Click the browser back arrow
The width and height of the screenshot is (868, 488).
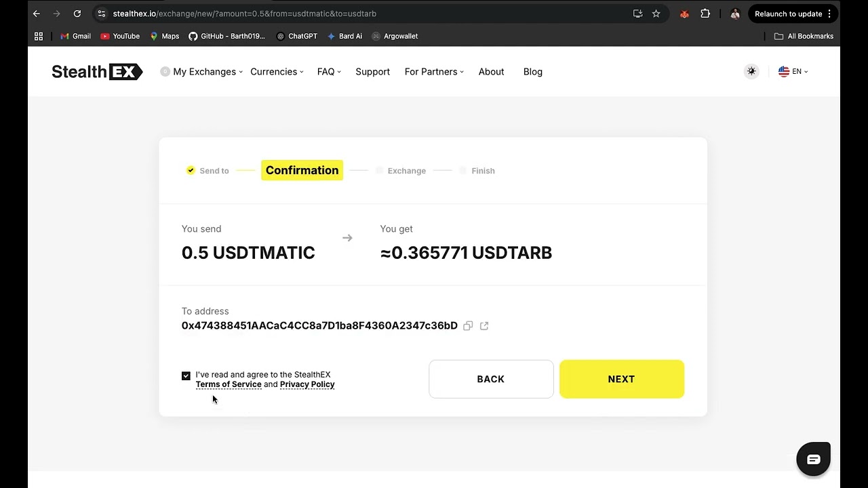(x=37, y=14)
